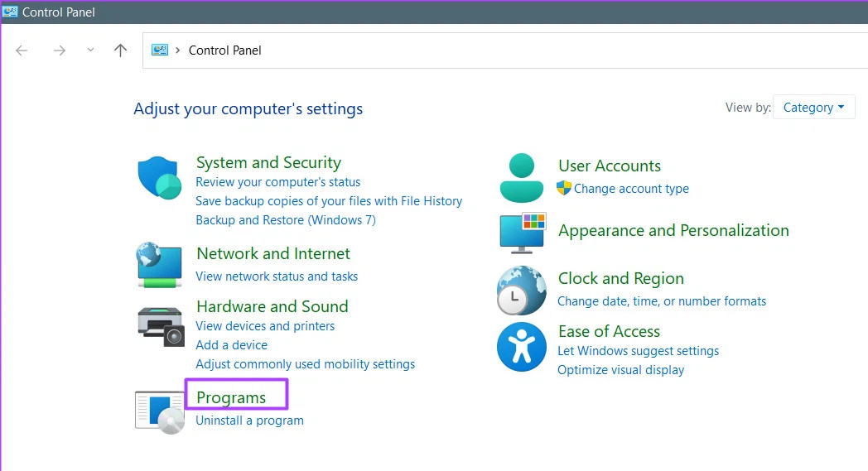
Task: Open User Accounts category
Action: pyautogui.click(x=610, y=166)
